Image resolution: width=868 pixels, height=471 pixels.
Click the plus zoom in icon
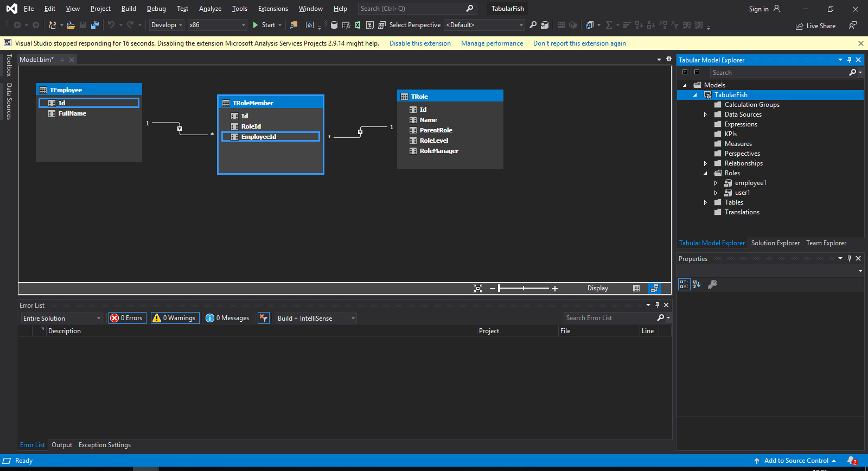[x=555, y=289]
